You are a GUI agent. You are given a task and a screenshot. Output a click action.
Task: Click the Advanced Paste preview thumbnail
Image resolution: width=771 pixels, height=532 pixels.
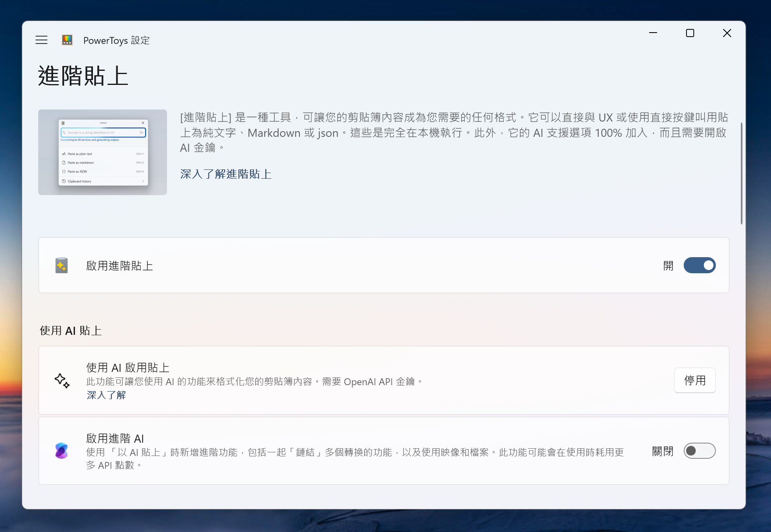tap(103, 152)
